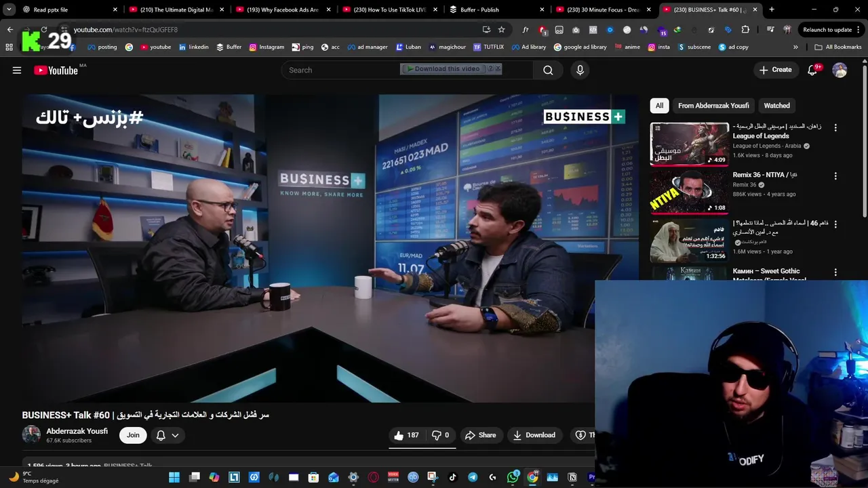This screenshot has width=868, height=488.
Task: Click the browser address bar URL
Action: pos(125,30)
